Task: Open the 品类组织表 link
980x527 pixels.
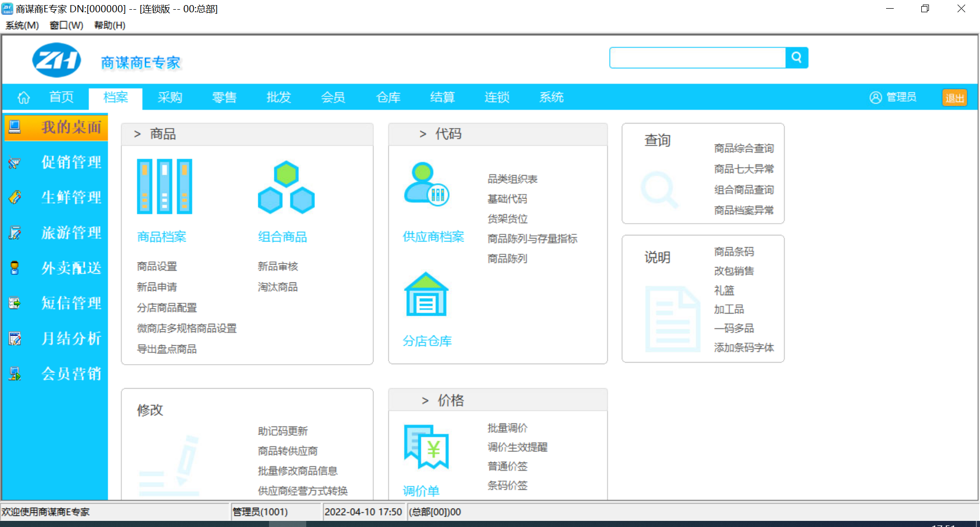Action: [x=512, y=179]
